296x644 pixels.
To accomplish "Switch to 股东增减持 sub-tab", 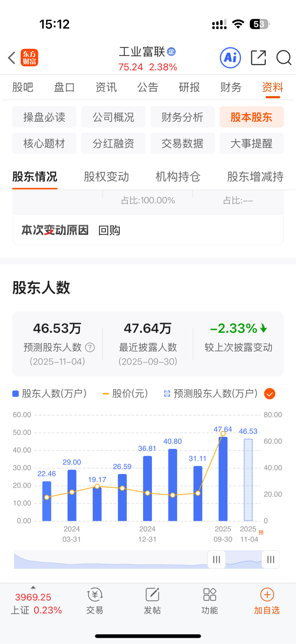I will (255, 177).
